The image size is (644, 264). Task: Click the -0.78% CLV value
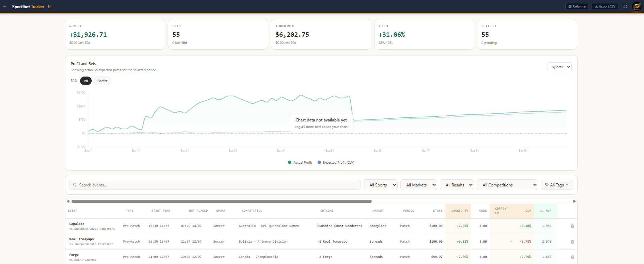tap(525, 242)
